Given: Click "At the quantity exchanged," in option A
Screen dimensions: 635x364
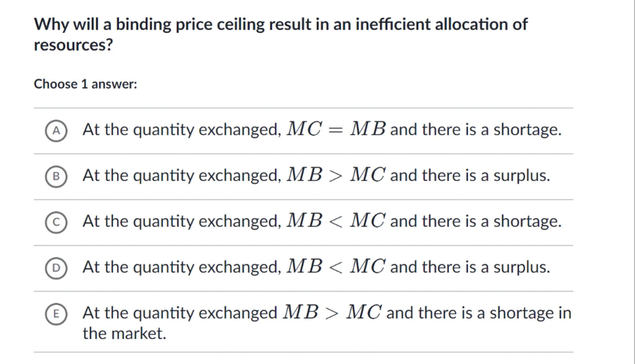Looking at the screenshot, I should pos(182,130).
